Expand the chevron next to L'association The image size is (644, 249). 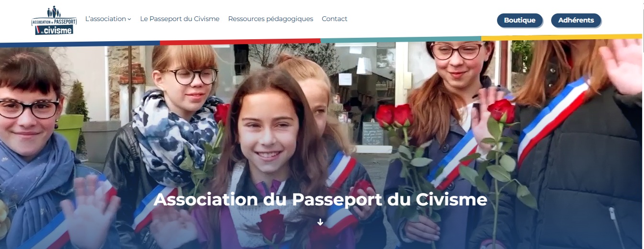pos(129,20)
